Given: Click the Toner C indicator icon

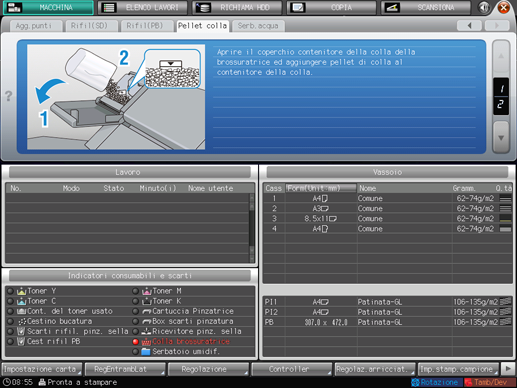Looking at the screenshot, I should pyautogui.click(x=21, y=301).
